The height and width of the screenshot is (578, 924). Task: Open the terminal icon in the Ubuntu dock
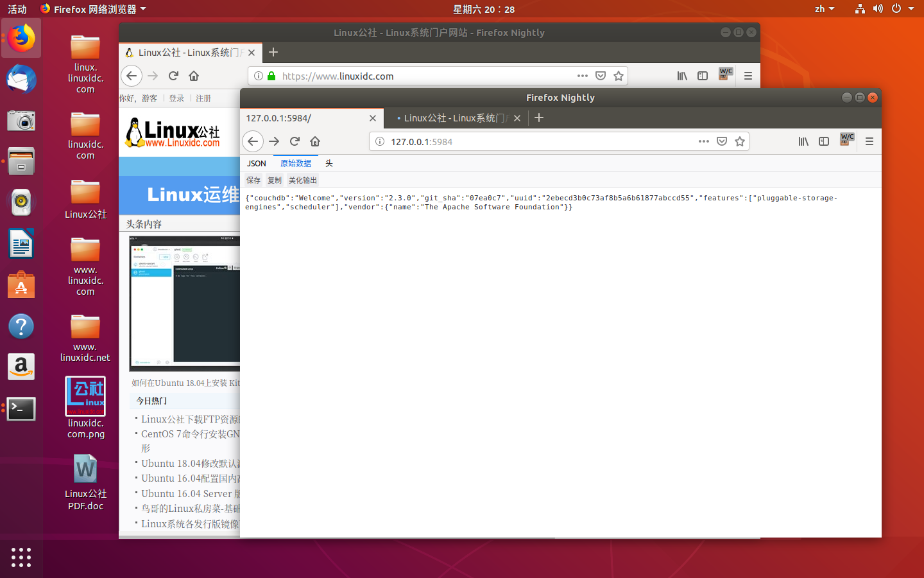pyautogui.click(x=21, y=409)
